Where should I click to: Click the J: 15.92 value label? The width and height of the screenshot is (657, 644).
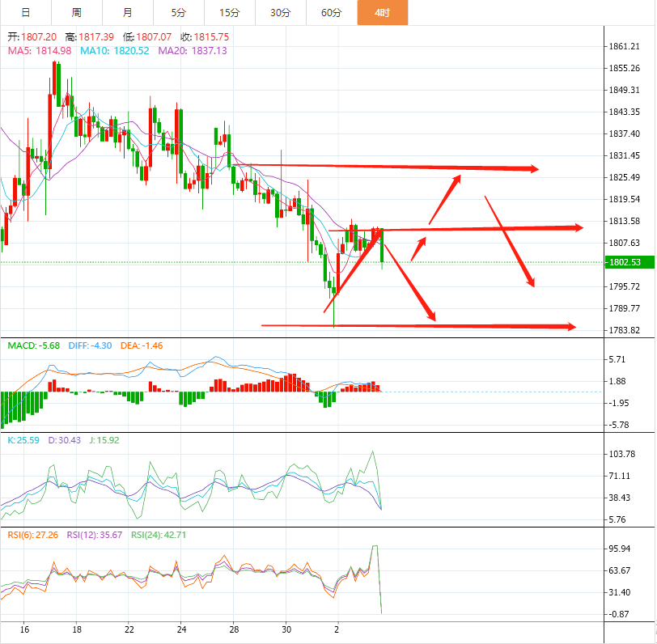[x=104, y=440]
